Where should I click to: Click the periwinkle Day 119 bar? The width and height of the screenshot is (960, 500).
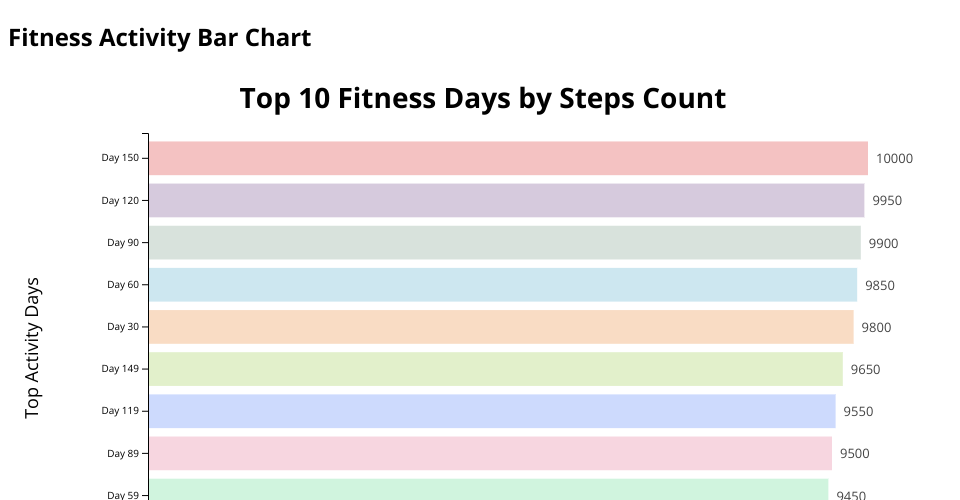491,411
